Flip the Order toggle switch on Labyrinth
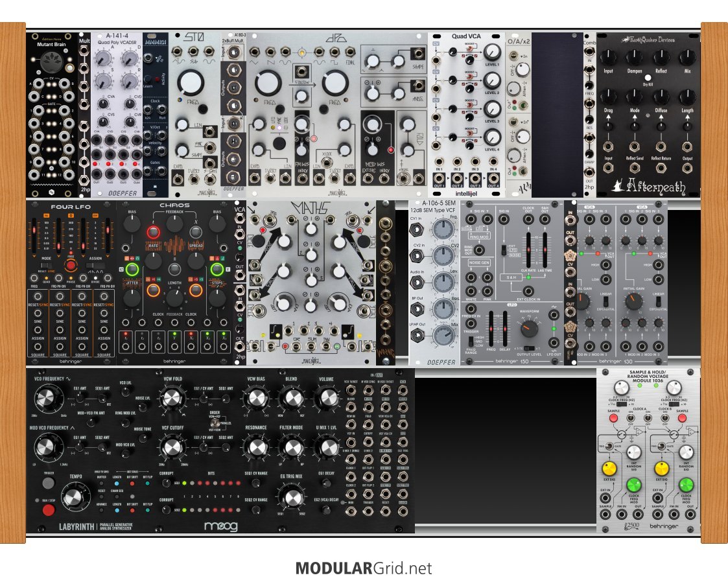728x582 pixels. point(214,423)
